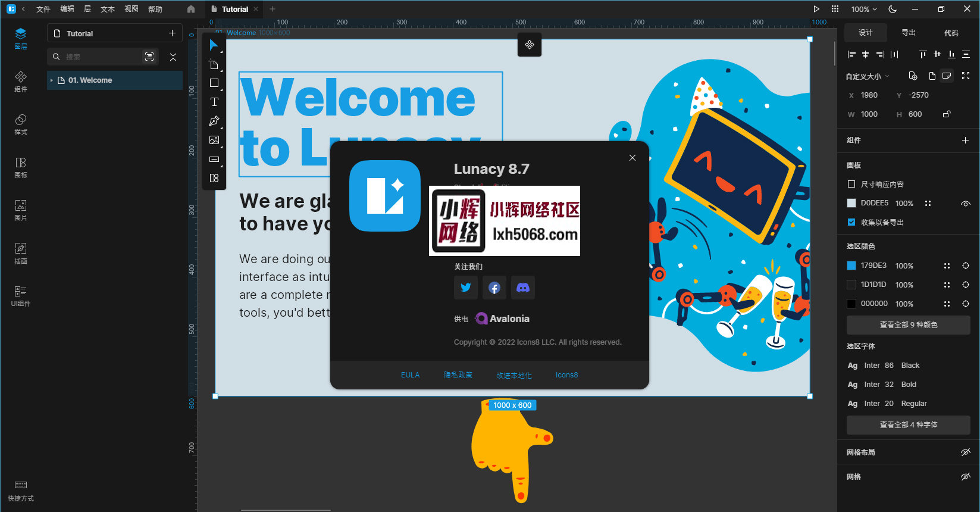This screenshot has height=512, width=980.
Task: Select the Rectangle shape tool
Action: (x=214, y=83)
